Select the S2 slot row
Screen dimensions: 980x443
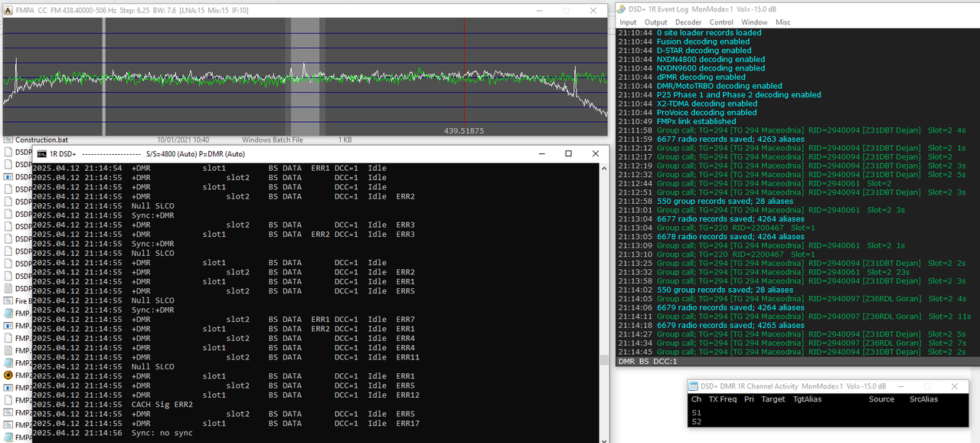click(696, 422)
